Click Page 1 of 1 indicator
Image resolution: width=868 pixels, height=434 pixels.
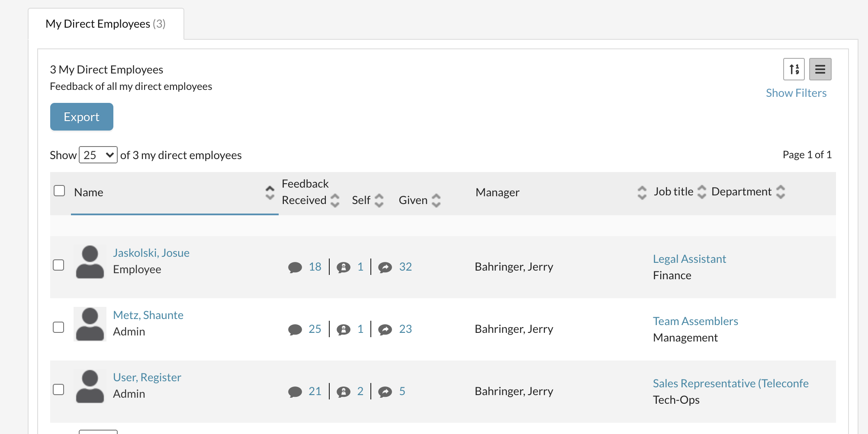(807, 155)
